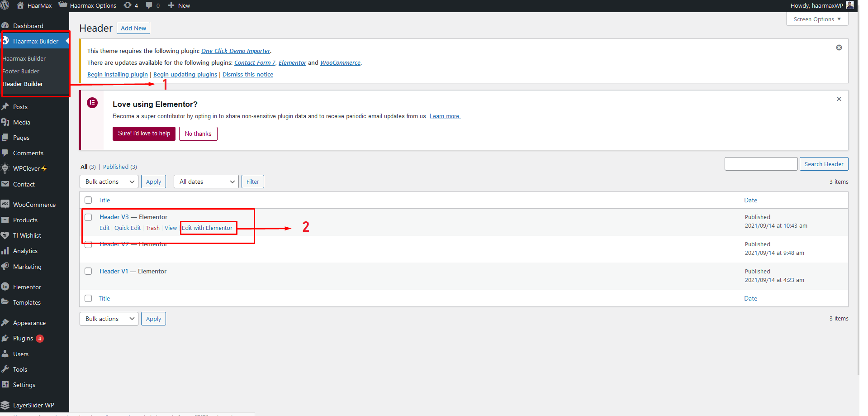This screenshot has width=868, height=416.
Task: Click the Comments bubble icon in sidebar
Action: [5, 153]
